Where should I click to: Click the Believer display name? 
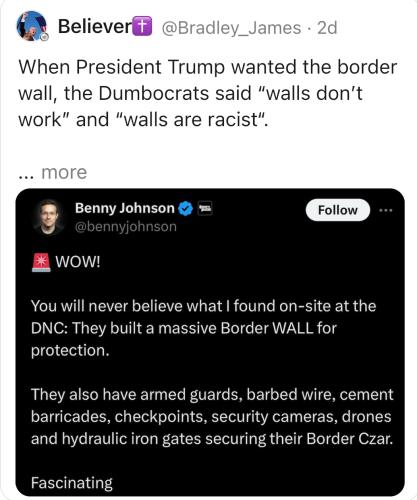95,27
